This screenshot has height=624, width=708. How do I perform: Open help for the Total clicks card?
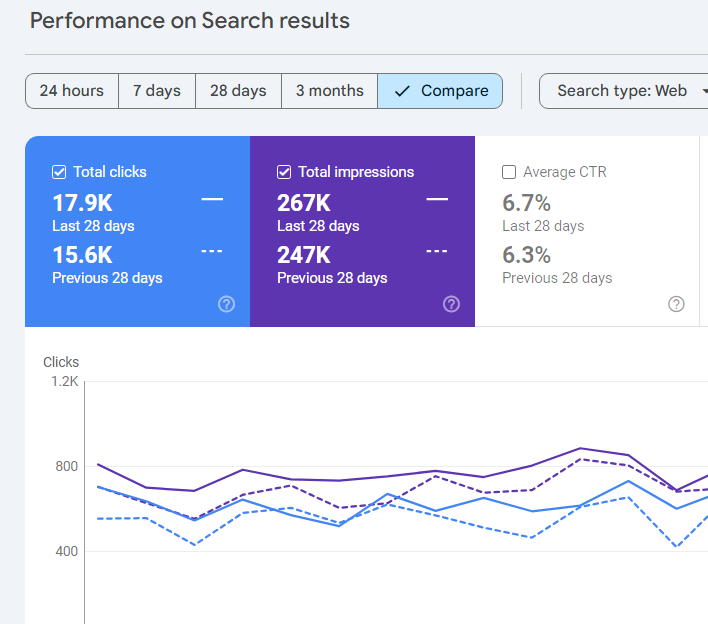(226, 304)
